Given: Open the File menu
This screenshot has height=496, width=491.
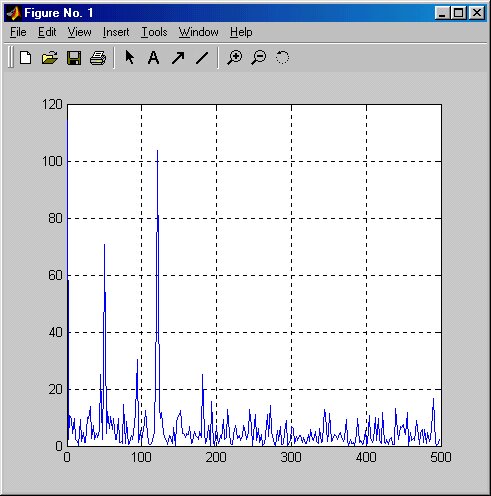Looking at the screenshot, I should coord(18,32).
